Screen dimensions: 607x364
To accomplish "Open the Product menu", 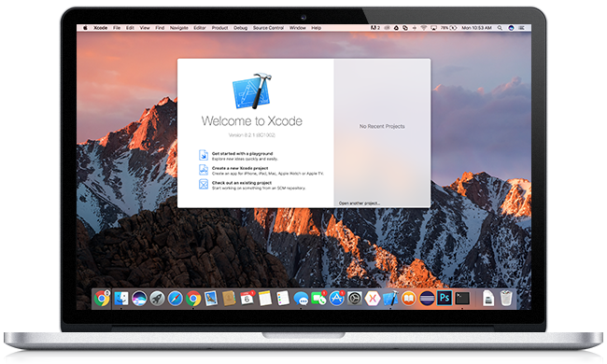I will click(219, 28).
